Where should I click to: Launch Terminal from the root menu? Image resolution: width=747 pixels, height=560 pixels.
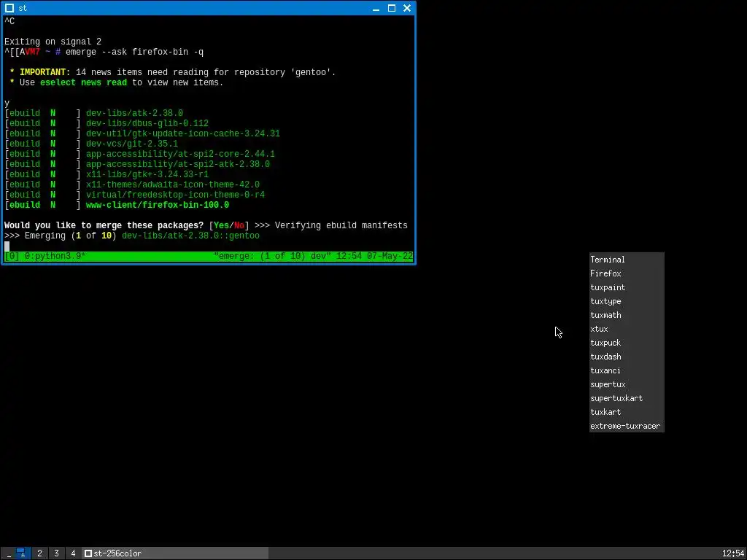pyautogui.click(x=627, y=260)
